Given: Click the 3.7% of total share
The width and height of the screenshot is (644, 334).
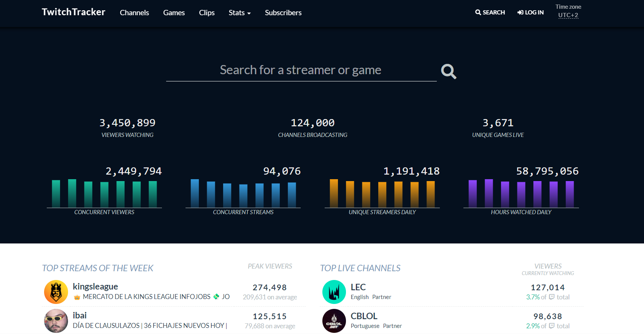Looking at the screenshot, I should 548,297.
